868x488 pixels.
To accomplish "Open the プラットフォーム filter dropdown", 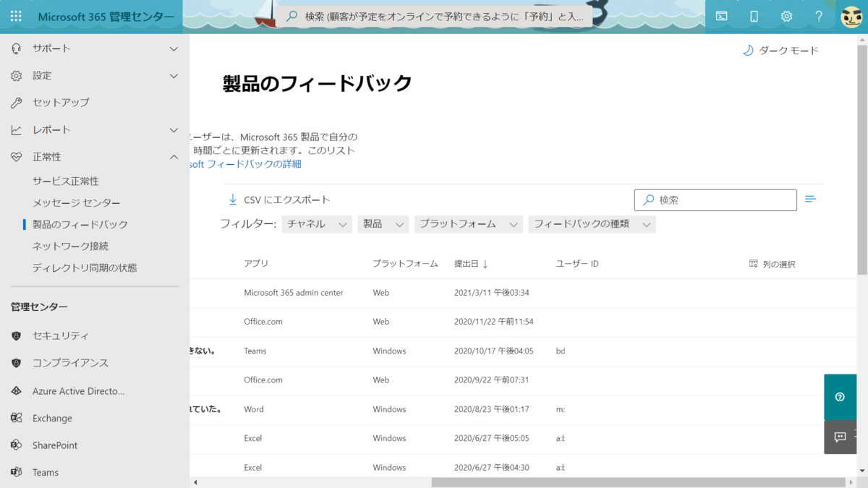I will pos(469,224).
